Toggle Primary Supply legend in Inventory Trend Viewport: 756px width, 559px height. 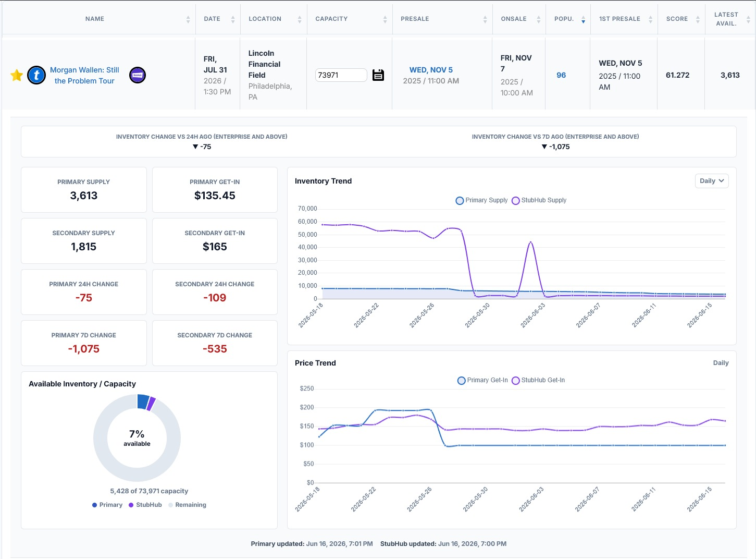pos(481,200)
